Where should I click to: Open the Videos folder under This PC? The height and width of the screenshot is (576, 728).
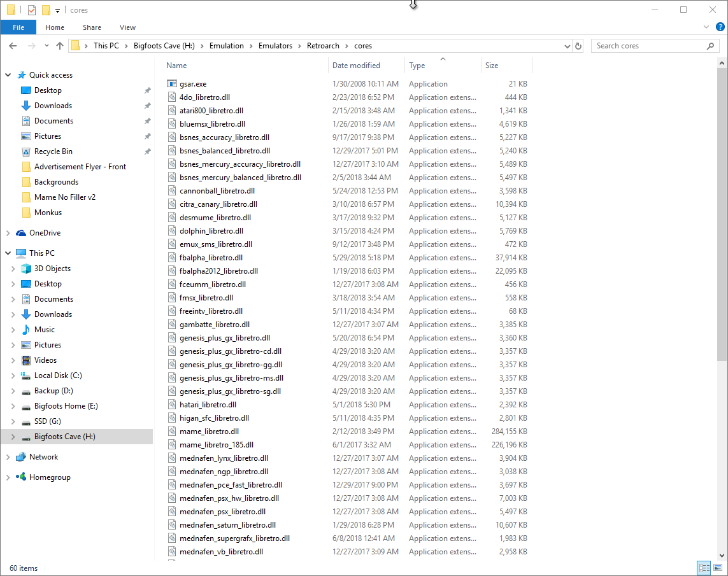coord(45,360)
